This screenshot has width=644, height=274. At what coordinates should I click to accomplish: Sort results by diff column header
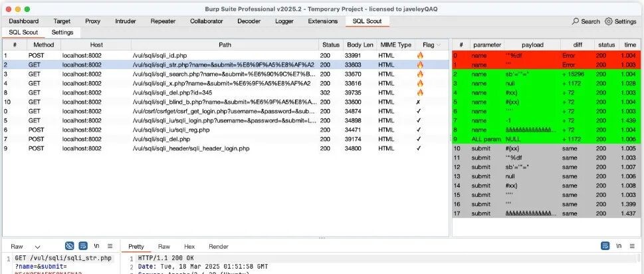click(x=578, y=45)
